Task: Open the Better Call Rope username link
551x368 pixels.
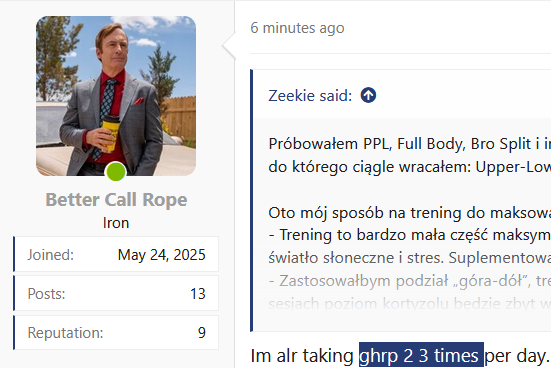Action: click(x=116, y=200)
